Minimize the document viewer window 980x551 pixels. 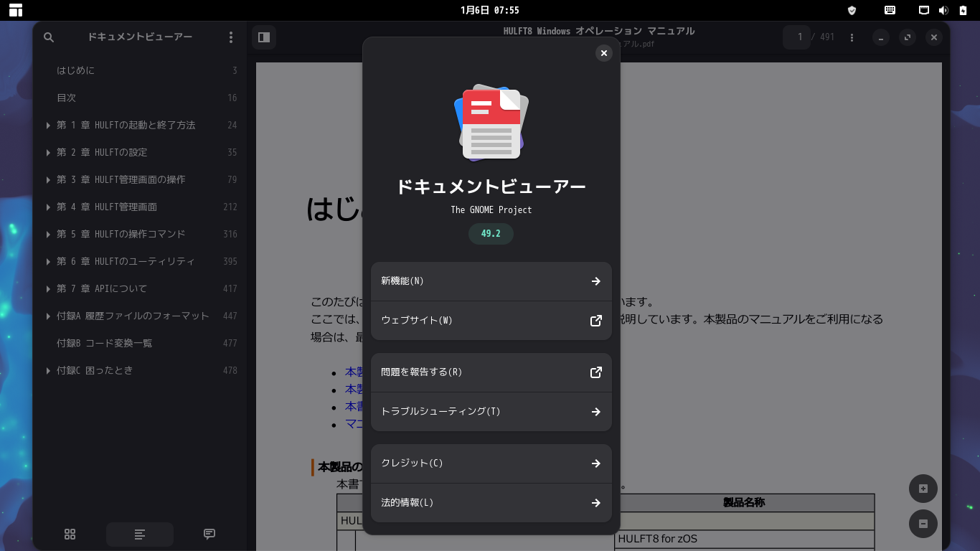tap(881, 37)
